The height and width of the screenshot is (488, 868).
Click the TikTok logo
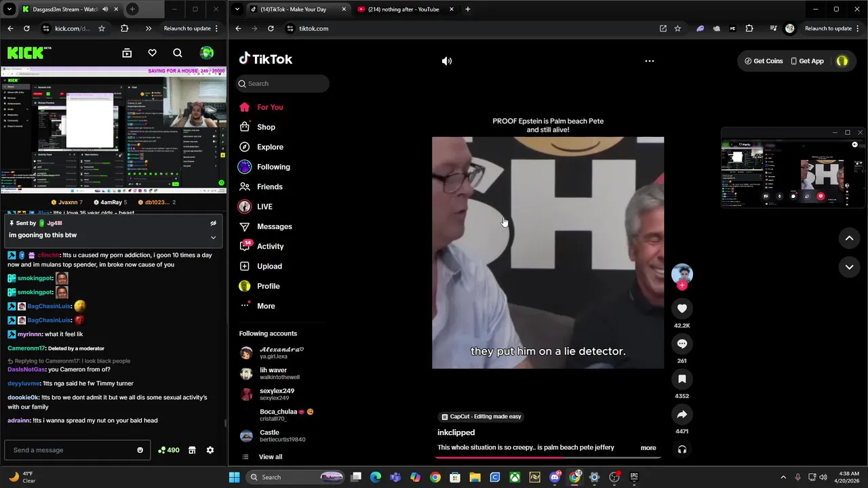[266, 59]
